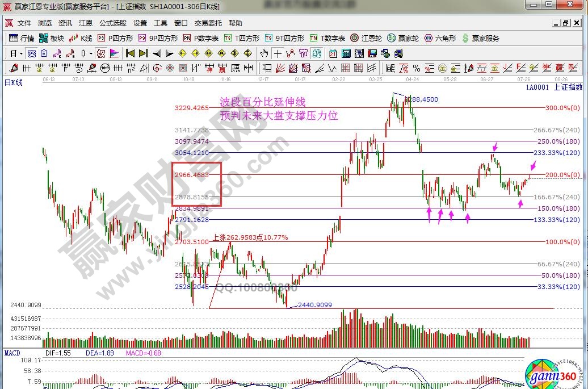
Task: Expand the candlestick style dropdown arrow
Action: [x=91, y=53]
